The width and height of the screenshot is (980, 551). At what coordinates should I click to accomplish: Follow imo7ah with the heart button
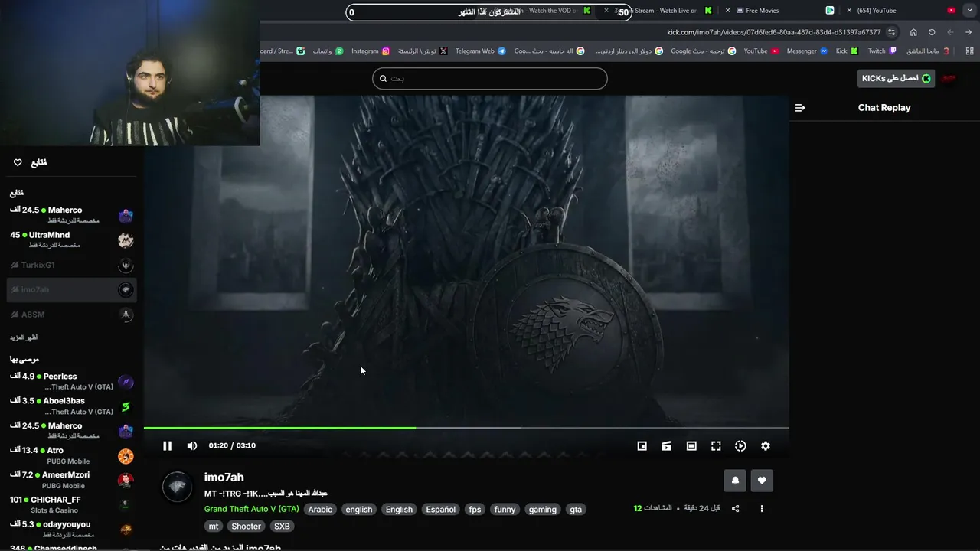[x=762, y=481]
